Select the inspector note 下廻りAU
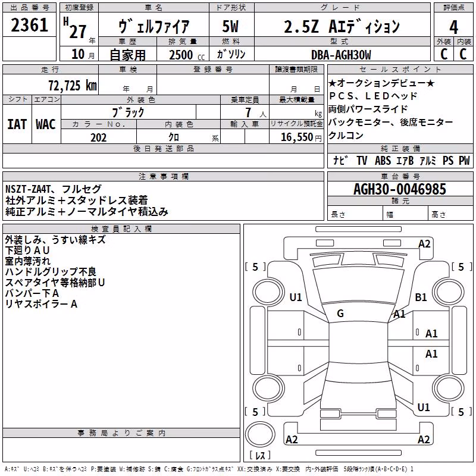This screenshot has height=476, width=476. click(27, 250)
